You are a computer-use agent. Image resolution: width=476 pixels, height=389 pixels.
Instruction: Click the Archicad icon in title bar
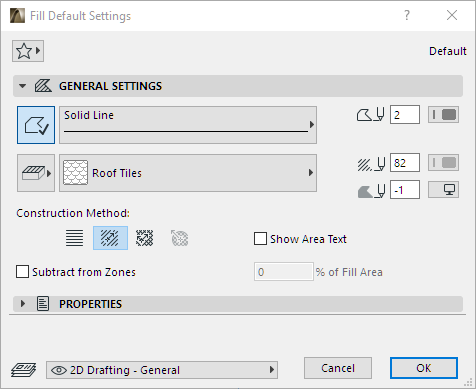pos(17,16)
